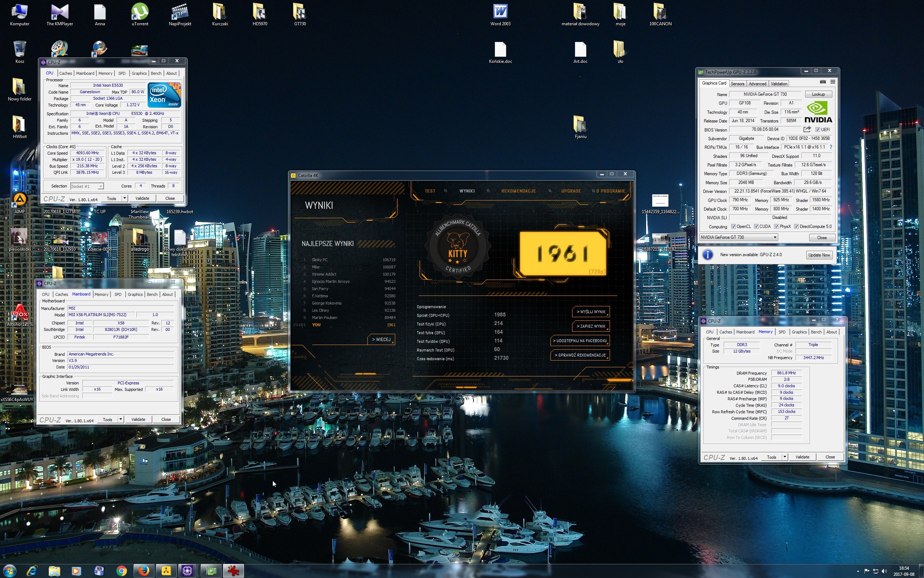Click ZAPISZ WYNIK button
Screen dimensions: 924x578
click(x=590, y=326)
